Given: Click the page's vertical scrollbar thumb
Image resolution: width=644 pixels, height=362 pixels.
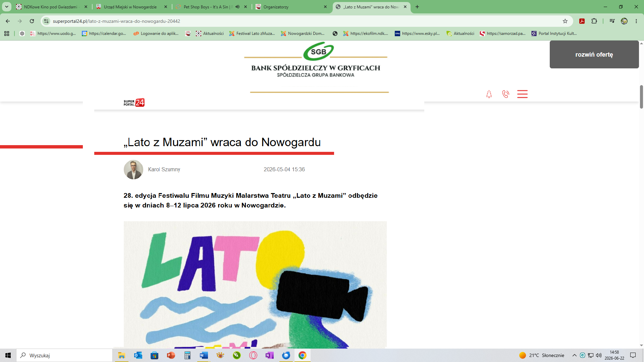Looking at the screenshot, I should point(641,97).
